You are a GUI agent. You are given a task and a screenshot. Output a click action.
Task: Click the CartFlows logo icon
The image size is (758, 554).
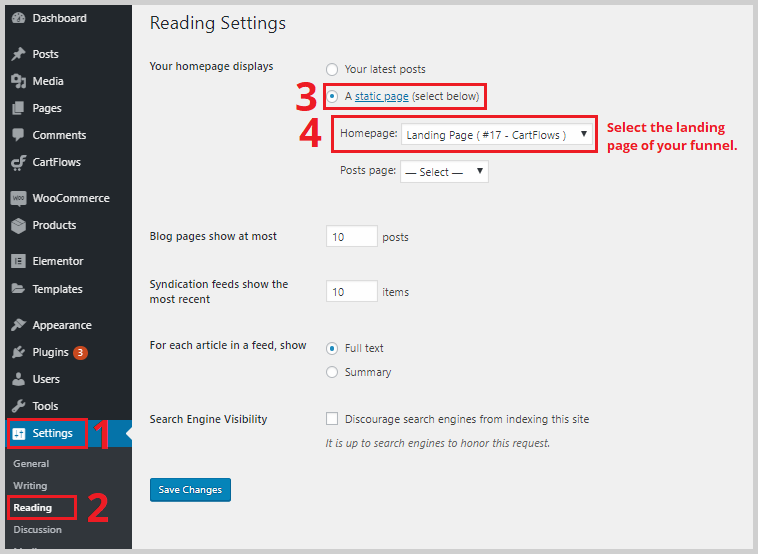(x=18, y=162)
